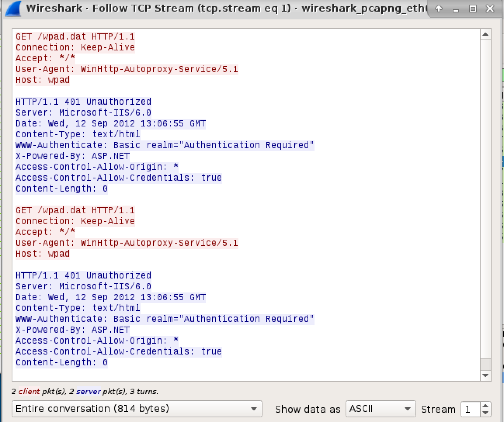Click first 'Access-Control-Allow-Credentials: true' line
The image size is (504, 422).
[118, 178]
